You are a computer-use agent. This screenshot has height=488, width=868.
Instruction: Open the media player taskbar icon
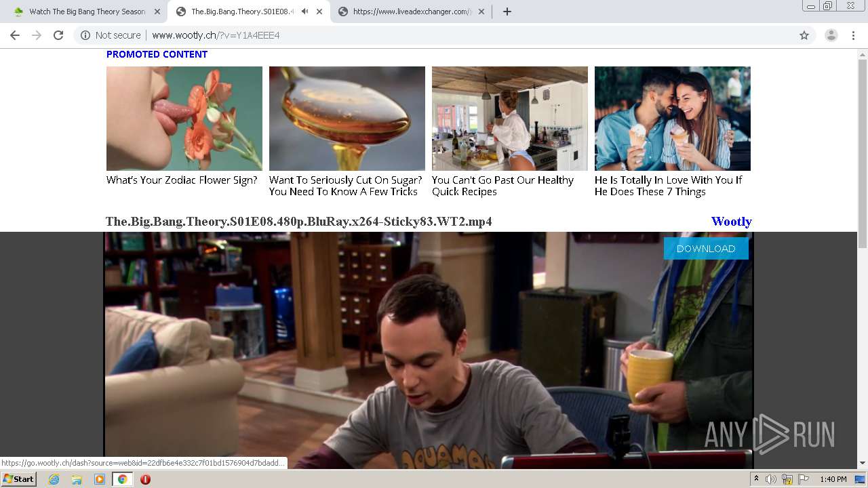100,479
